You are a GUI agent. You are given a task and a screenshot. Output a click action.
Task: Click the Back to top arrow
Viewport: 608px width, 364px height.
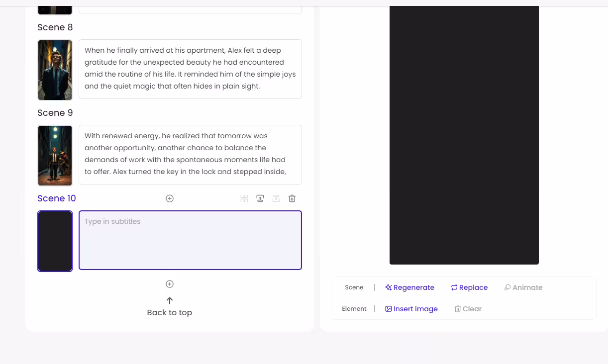(170, 300)
